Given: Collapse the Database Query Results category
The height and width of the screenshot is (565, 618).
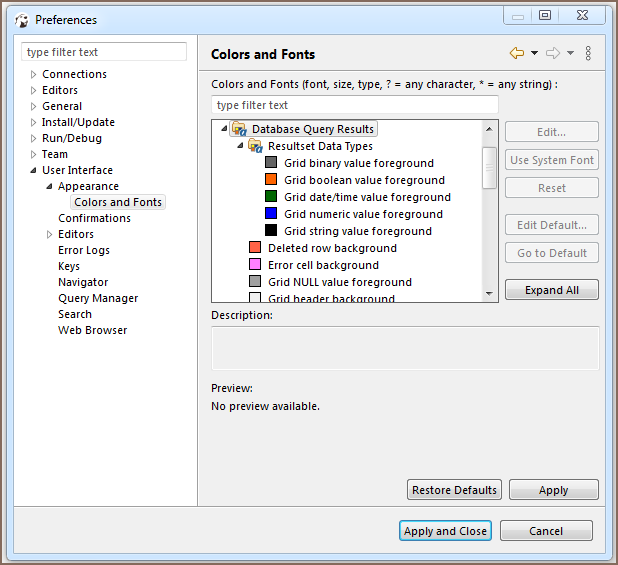Looking at the screenshot, I should (x=224, y=129).
